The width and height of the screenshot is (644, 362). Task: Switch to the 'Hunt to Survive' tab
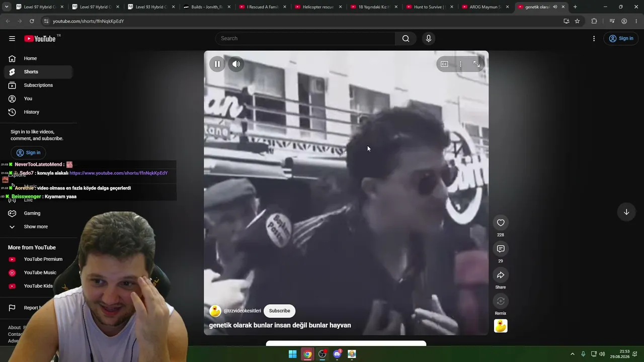click(x=430, y=7)
